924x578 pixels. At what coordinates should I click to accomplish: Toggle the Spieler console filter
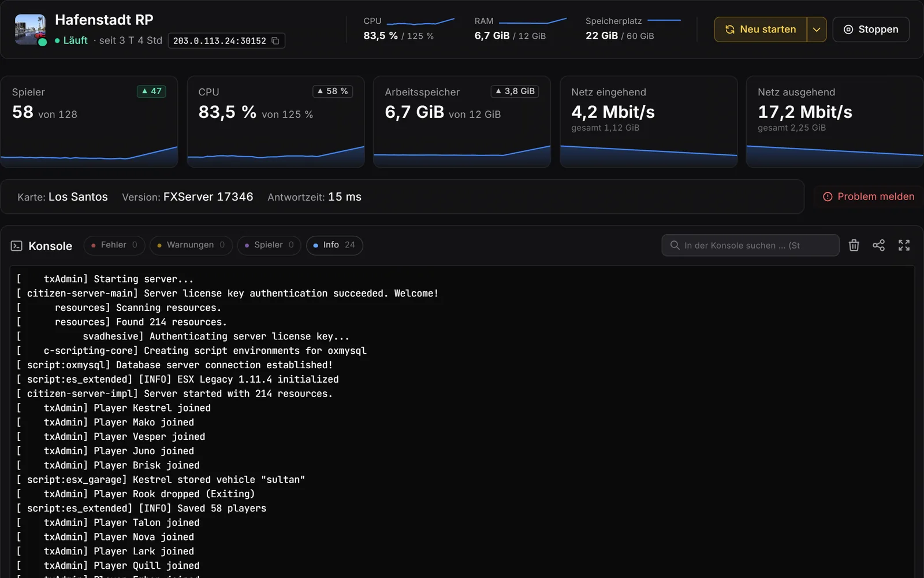click(269, 245)
